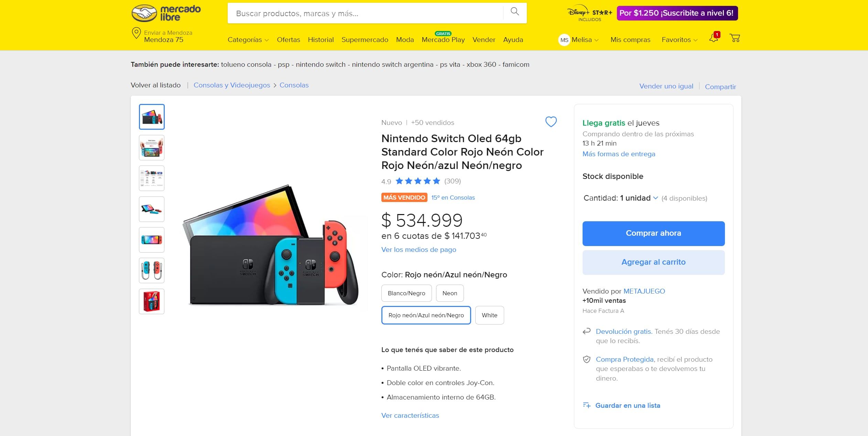Click the Compra Protegida shield icon
The height and width of the screenshot is (436, 868).
586,359
